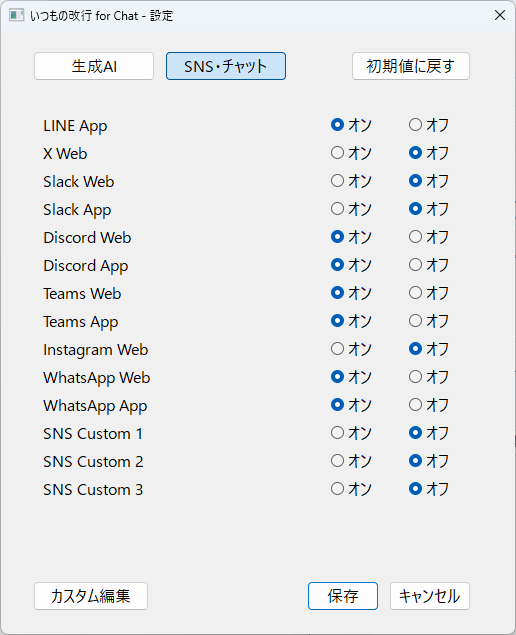Viewport: 516px width, 635px height.
Task: Switch to the 生成AI tab
Action: (94, 66)
